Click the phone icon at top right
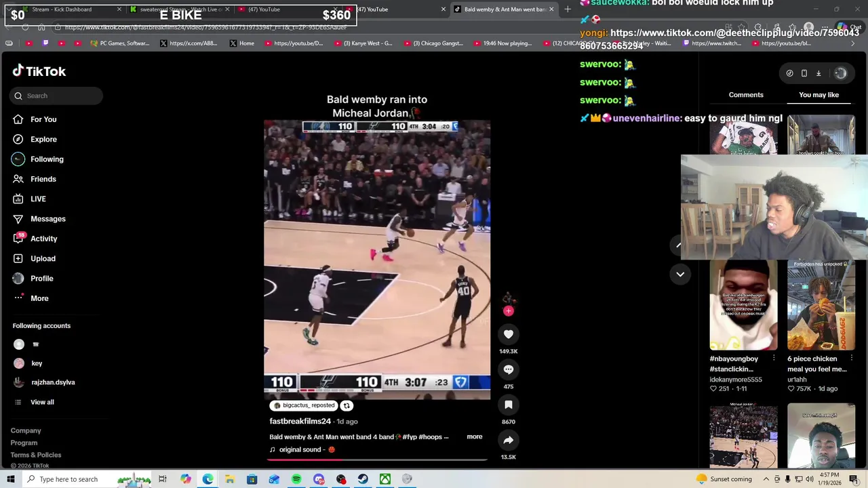 [x=804, y=73]
